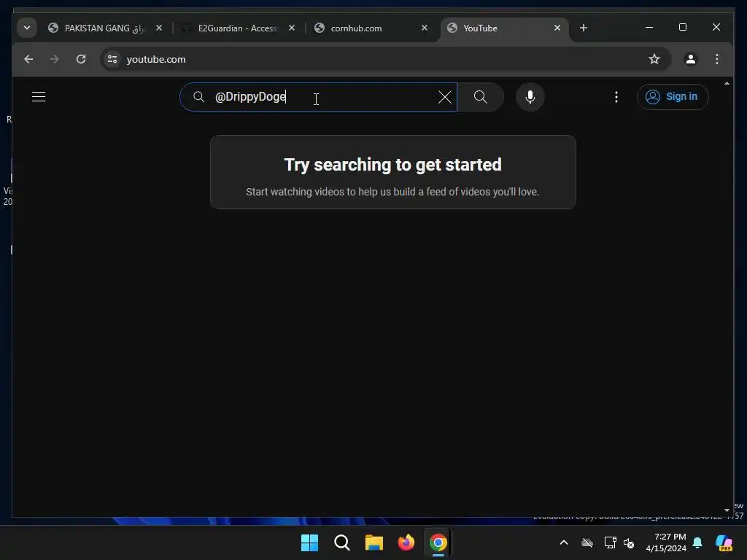Viewport: 747px width, 560px height.
Task: Open Windows taskbar search
Action: coord(341,542)
